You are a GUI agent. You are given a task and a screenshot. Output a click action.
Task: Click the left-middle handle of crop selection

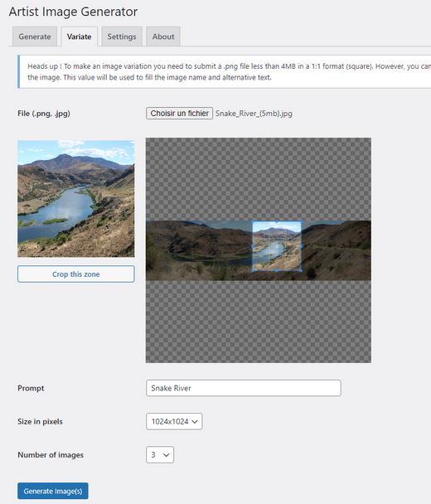[252, 246]
